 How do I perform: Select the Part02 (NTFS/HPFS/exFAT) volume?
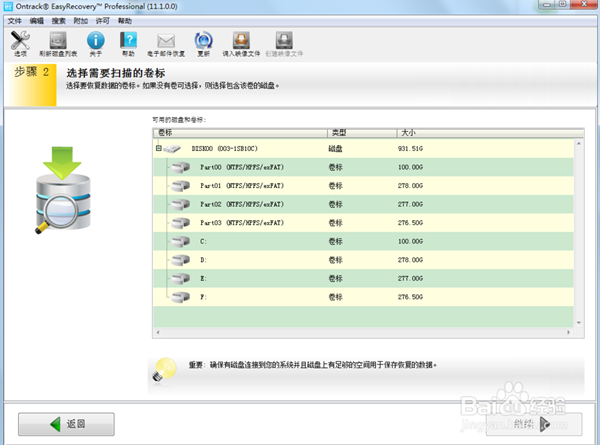point(363,204)
